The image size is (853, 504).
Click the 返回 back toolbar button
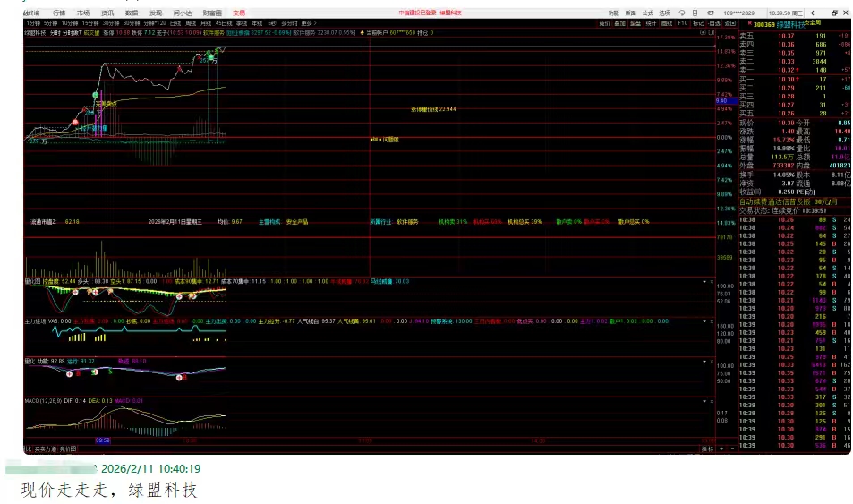[730, 23]
